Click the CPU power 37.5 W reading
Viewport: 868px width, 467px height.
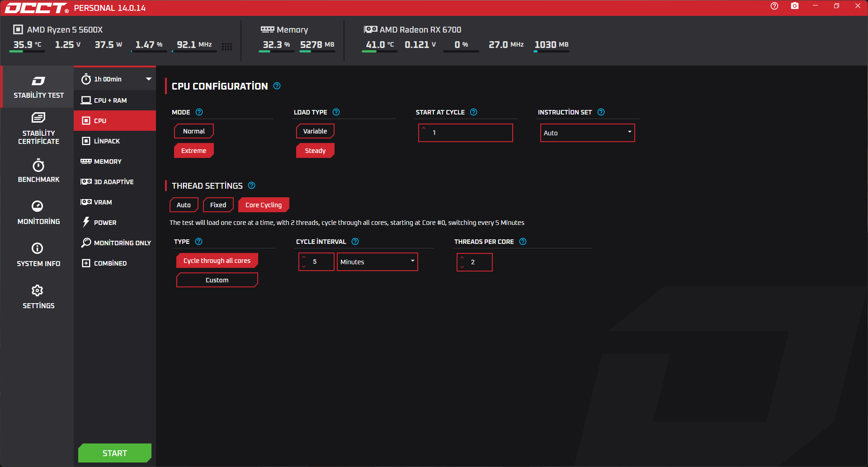(x=108, y=45)
